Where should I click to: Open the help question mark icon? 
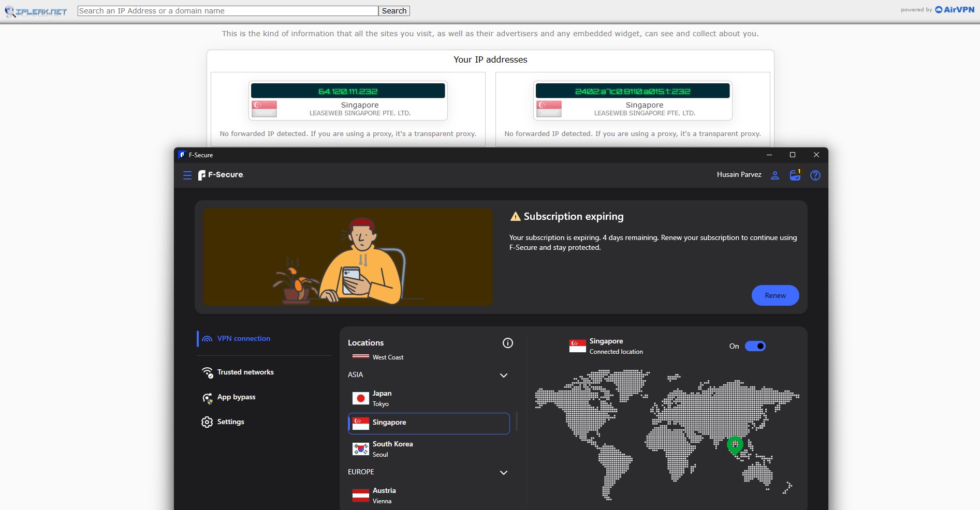(815, 175)
